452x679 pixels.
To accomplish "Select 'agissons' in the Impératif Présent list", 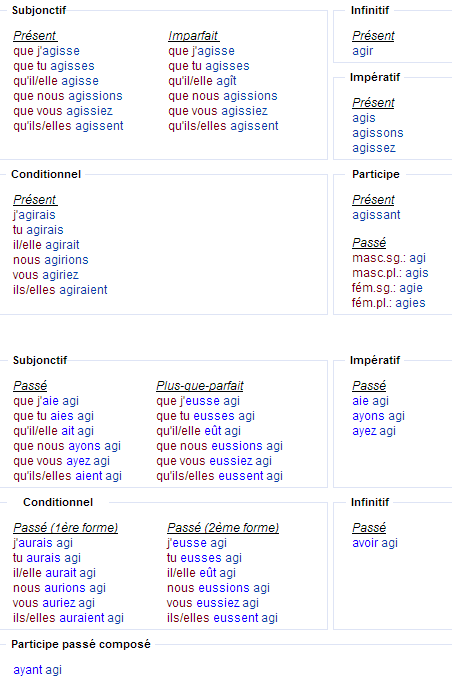I will pos(378,133).
